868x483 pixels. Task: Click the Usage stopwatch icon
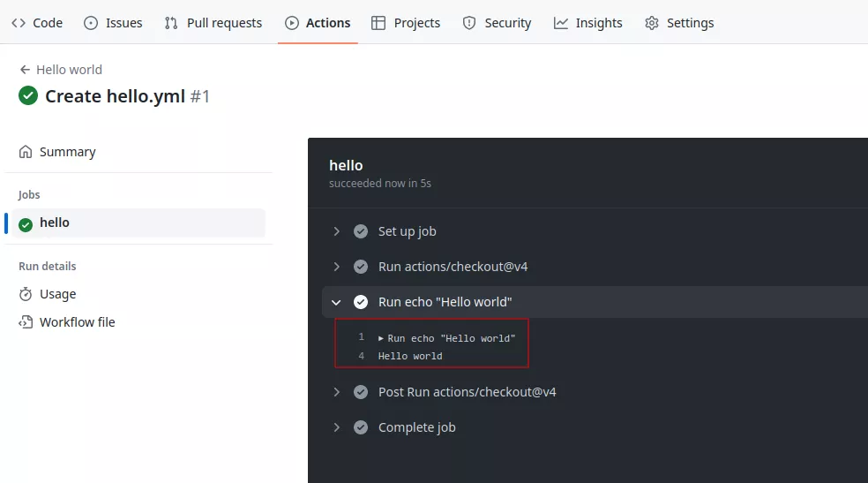26,294
